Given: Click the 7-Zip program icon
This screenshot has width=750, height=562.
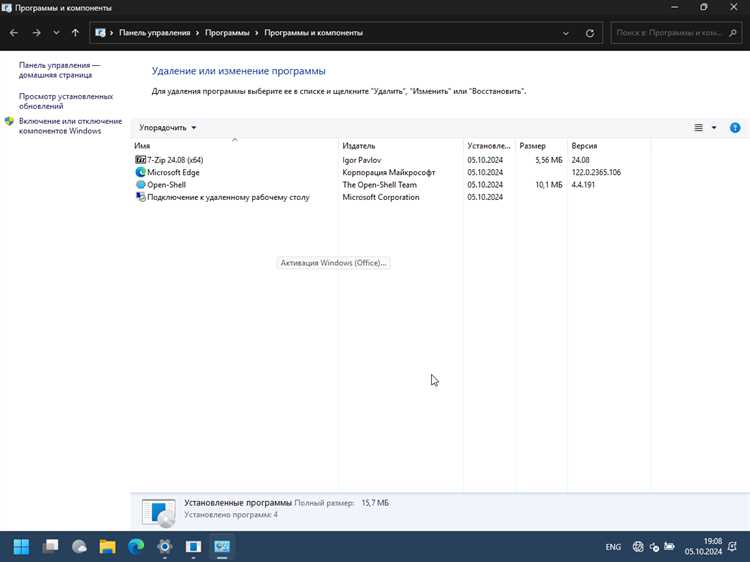Looking at the screenshot, I should pos(140,160).
